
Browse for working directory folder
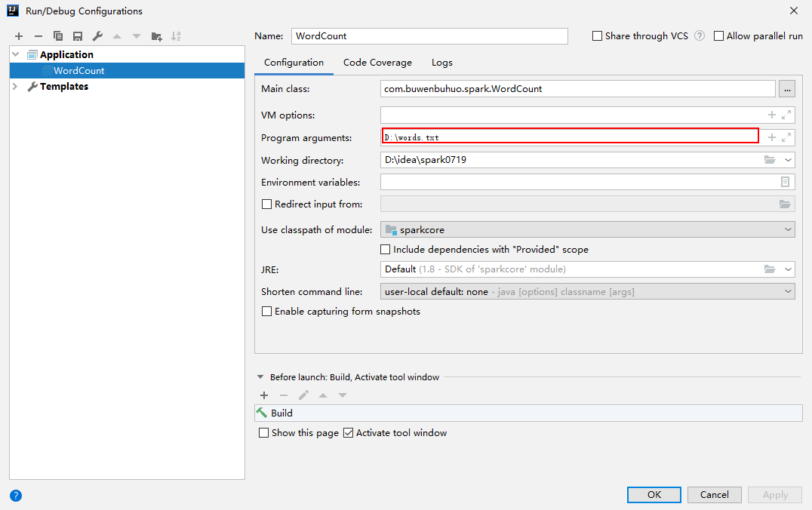770,160
